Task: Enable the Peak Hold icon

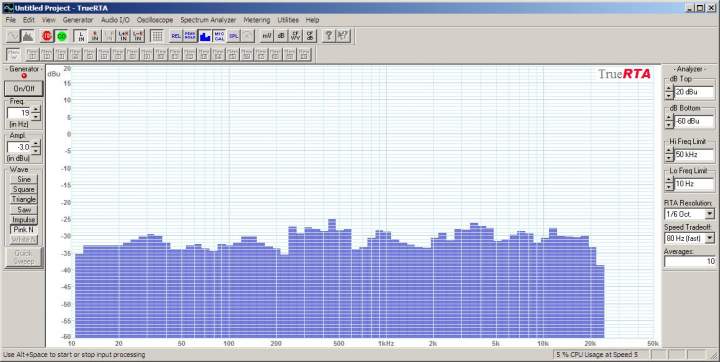Action: point(190,36)
